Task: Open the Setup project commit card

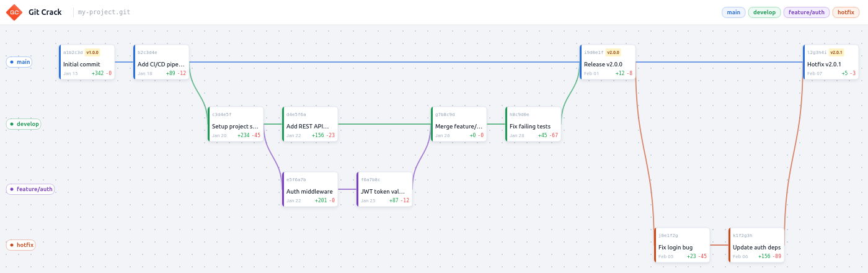Action: click(x=236, y=124)
